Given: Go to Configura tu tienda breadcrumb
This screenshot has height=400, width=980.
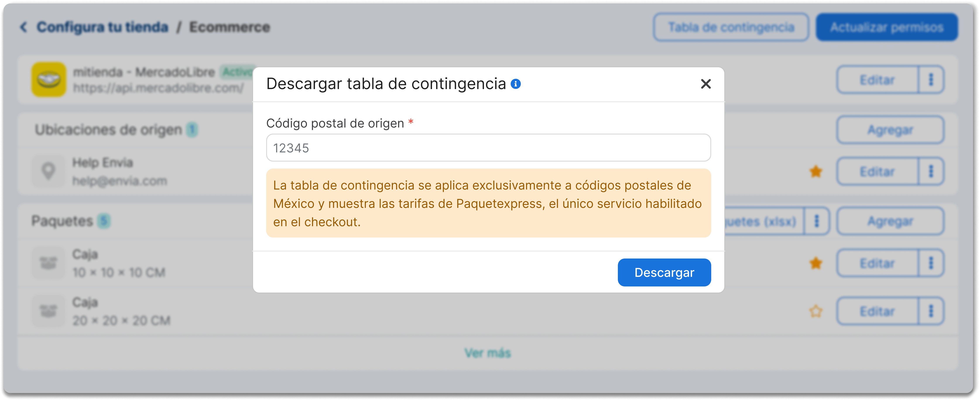Looking at the screenshot, I should tap(102, 27).
